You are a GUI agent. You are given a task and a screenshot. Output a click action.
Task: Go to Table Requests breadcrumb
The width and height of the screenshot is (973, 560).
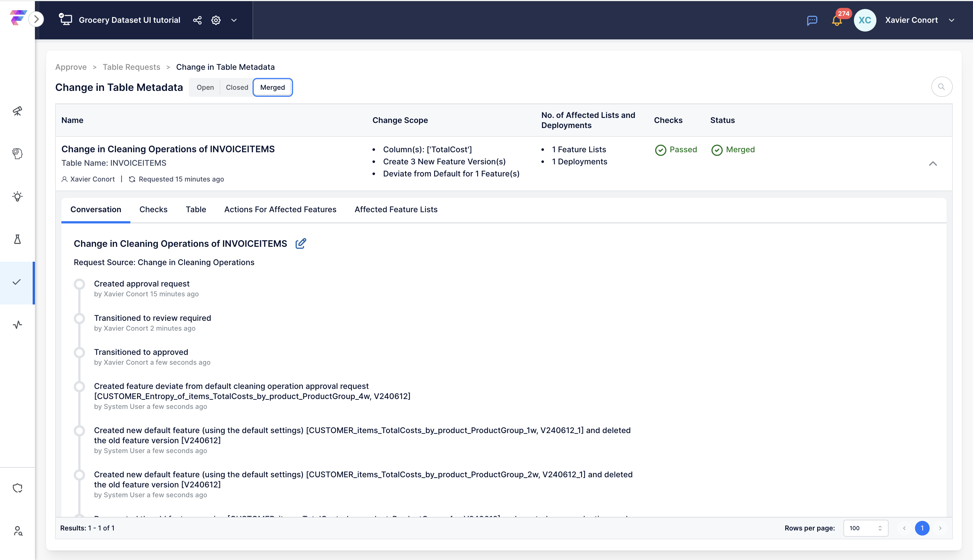(131, 67)
